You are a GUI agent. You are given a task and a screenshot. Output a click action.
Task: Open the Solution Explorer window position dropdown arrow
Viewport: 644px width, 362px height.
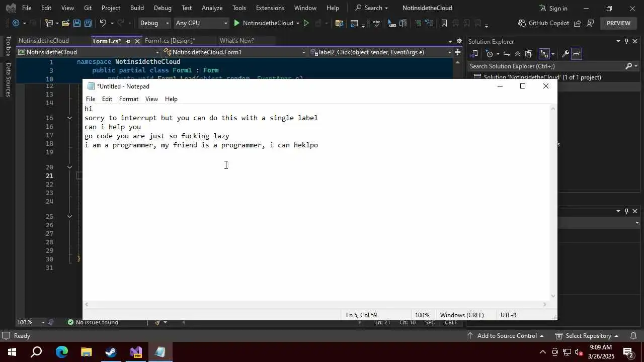click(618, 41)
